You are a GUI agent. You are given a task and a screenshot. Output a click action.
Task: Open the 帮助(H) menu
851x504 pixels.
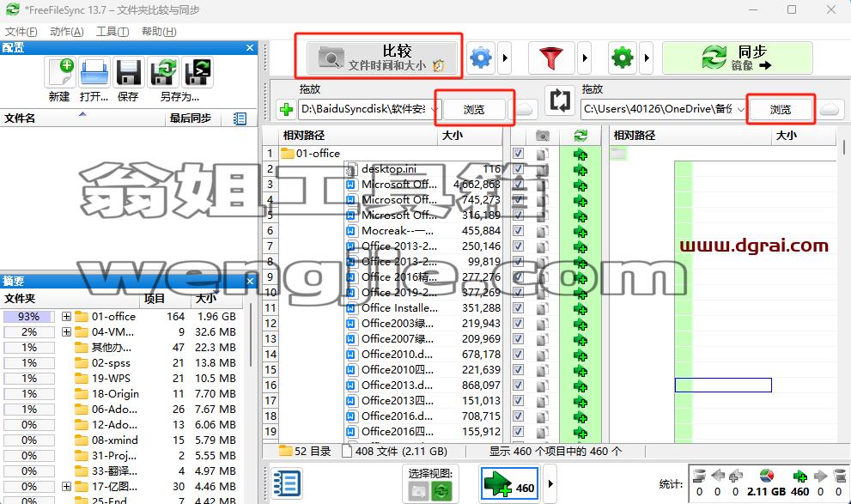tap(159, 32)
